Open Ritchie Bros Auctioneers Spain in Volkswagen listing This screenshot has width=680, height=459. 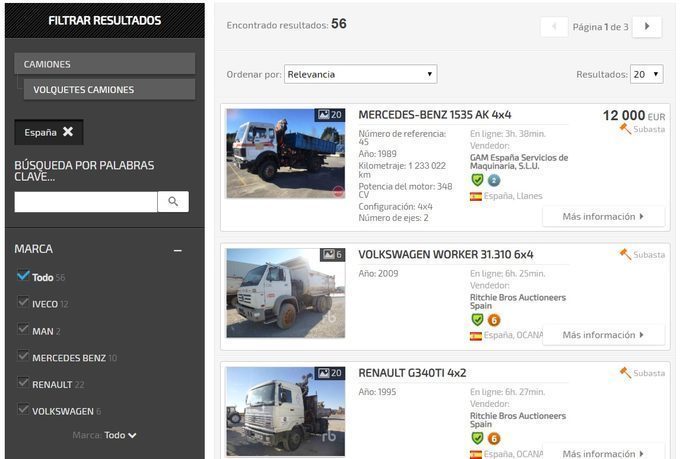518,302
